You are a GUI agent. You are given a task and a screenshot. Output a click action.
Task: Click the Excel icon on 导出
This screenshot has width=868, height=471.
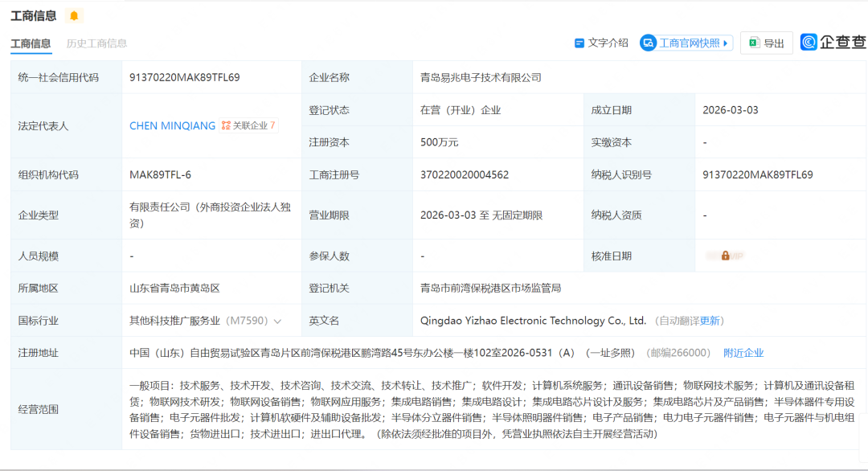[x=754, y=43]
